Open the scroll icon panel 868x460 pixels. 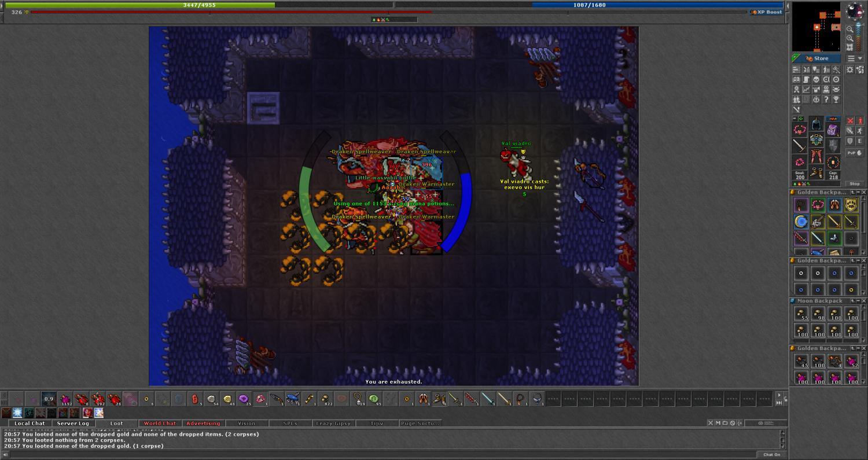coord(807,79)
